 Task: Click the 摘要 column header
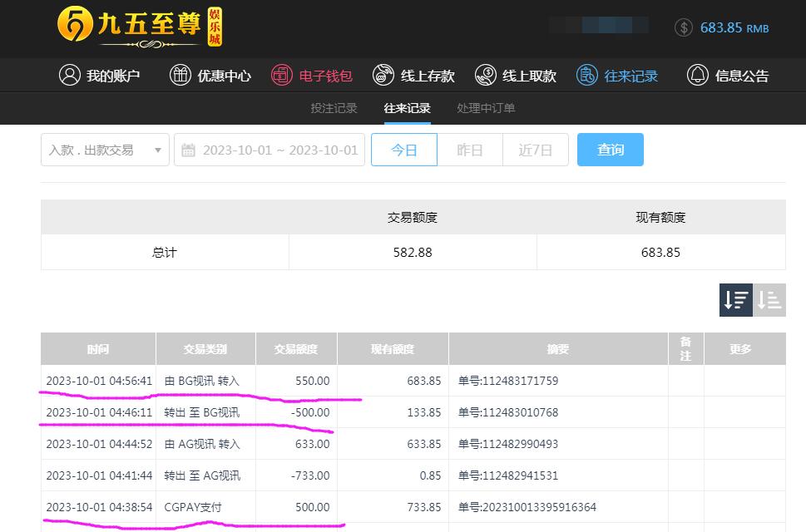(558, 348)
